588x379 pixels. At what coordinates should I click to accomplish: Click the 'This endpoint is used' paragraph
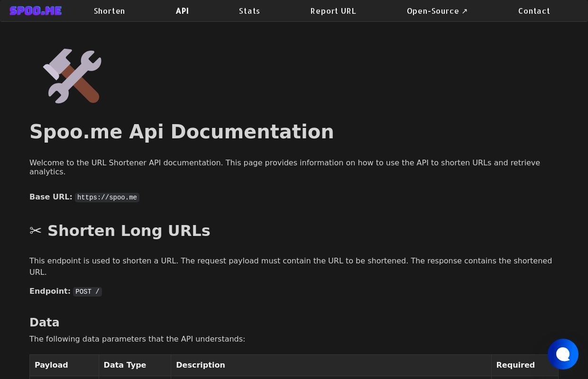(x=291, y=266)
